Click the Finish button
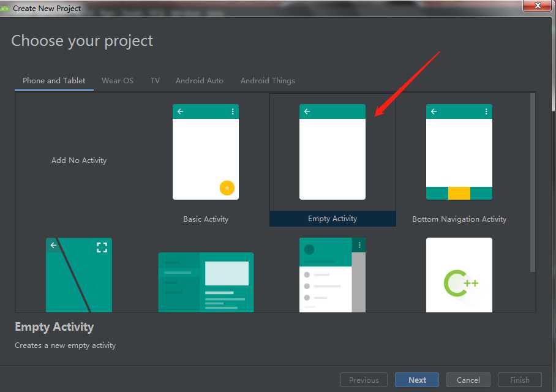 519,380
